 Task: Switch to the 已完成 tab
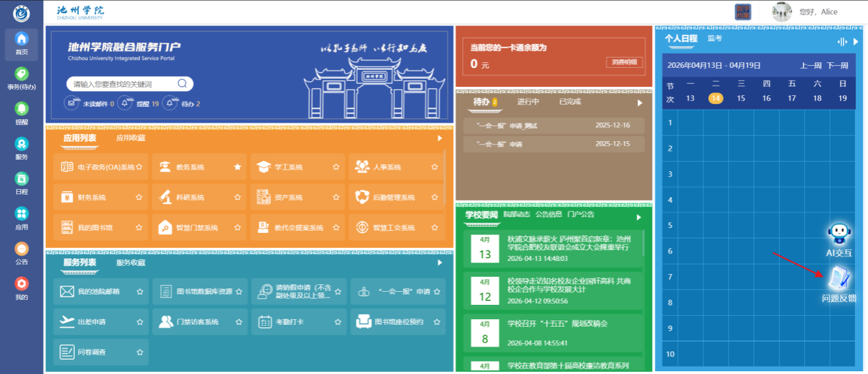pyautogui.click(x=569, y=102)
